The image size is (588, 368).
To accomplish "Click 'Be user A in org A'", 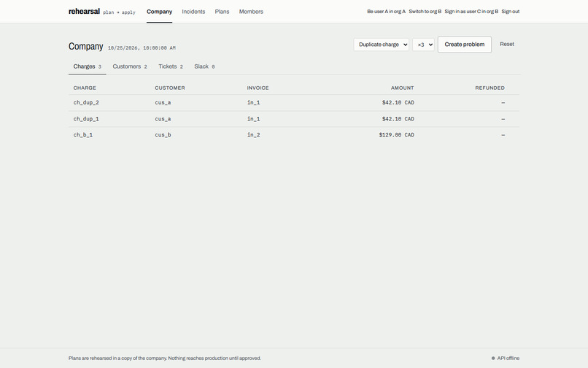I will [386, 12].
